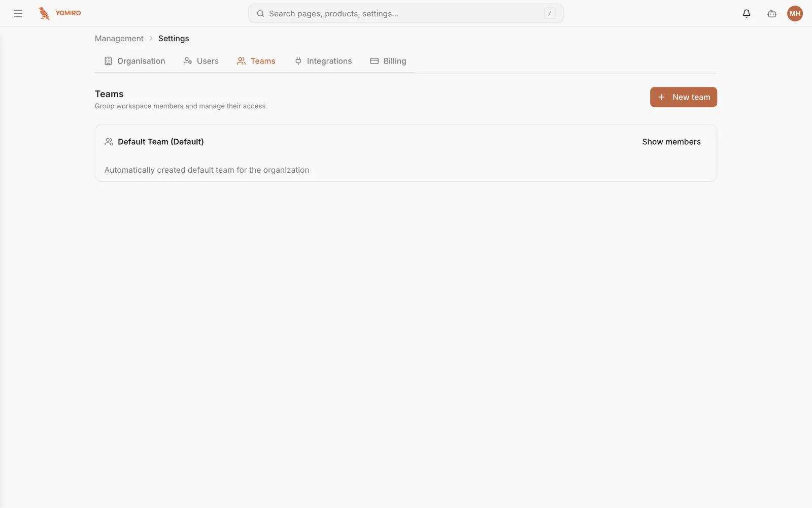Click the YOMIRO brand name text
The height and width of the screenshot is (508, 812).
coord(68,13)
